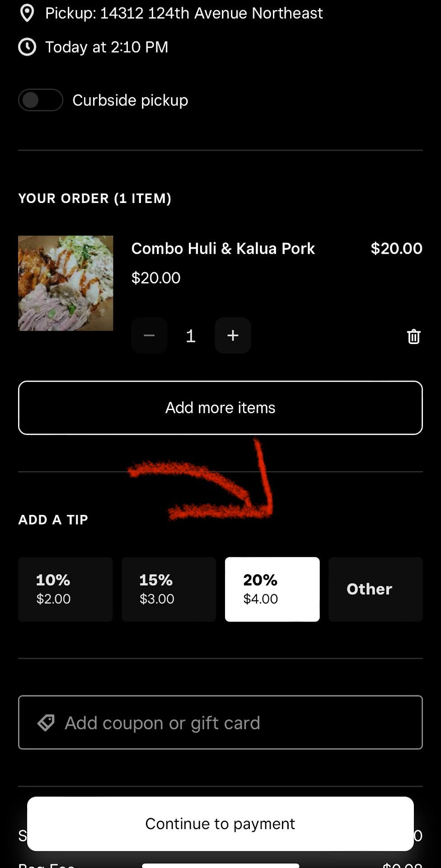Select the 15% tip option
The width and height of the screenshot is (441, 868).
coord(169,589)
